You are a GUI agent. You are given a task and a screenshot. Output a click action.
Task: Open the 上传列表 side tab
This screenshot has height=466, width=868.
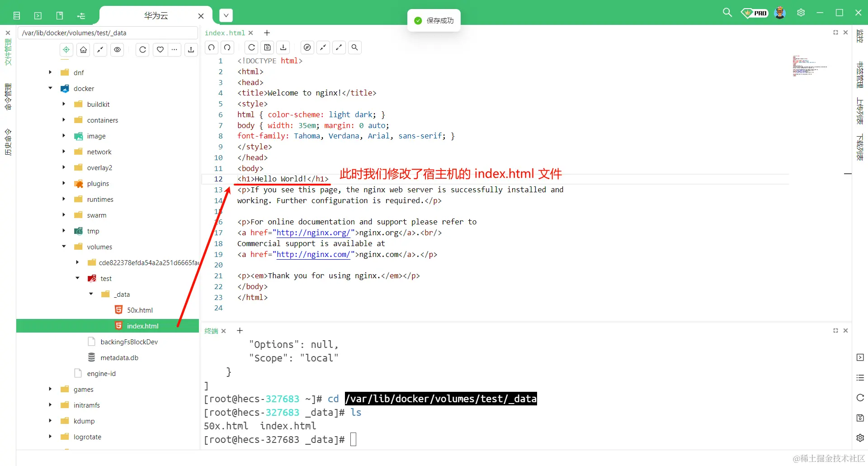860,111
